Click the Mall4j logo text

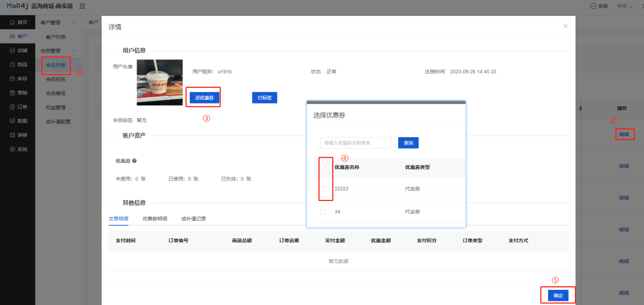pos(17,6)
